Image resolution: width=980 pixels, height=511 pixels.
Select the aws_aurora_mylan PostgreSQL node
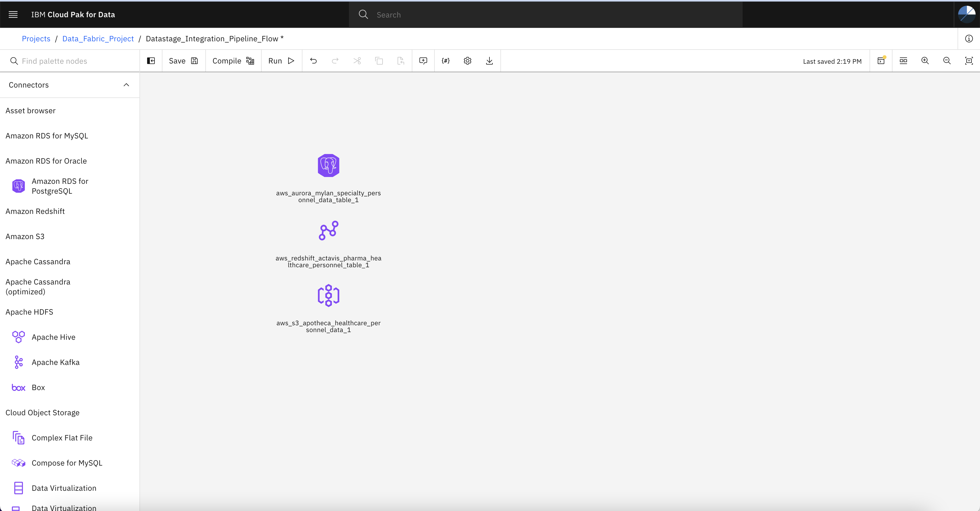click(328, 166)
